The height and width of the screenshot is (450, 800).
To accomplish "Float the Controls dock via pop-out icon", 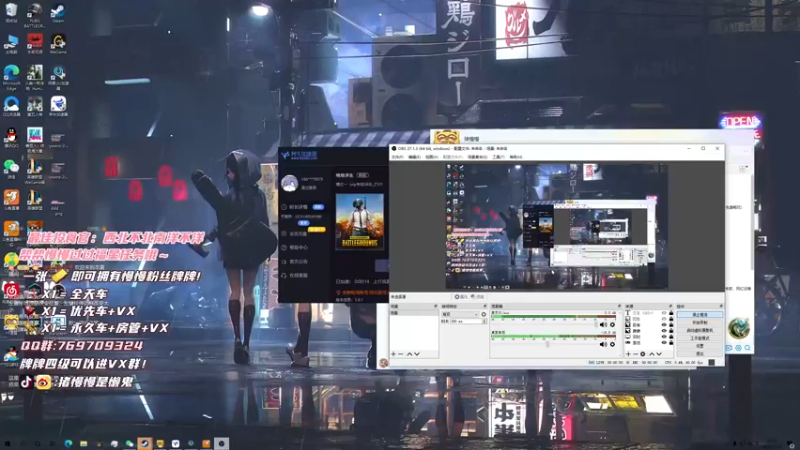I will pos(721,306).
